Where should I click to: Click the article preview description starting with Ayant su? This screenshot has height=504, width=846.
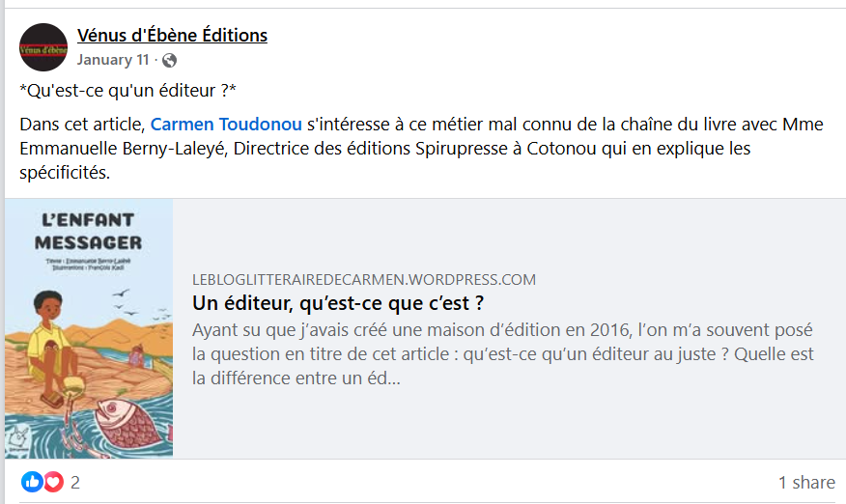[x=500, y=353]
